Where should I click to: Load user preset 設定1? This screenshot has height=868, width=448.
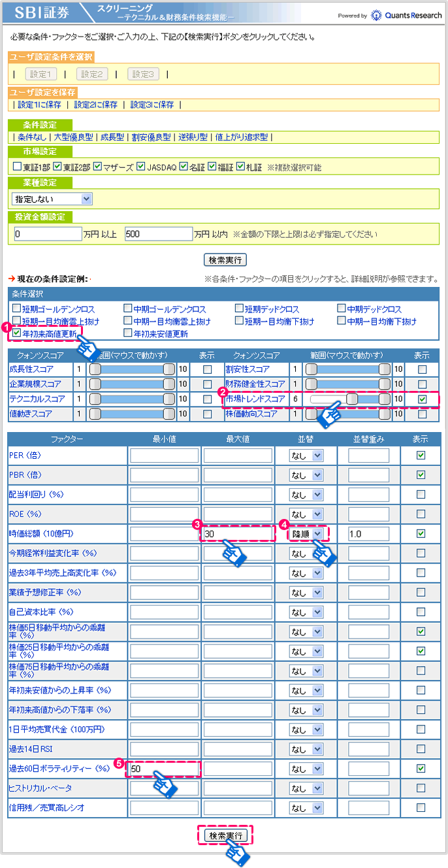[41, 74]
